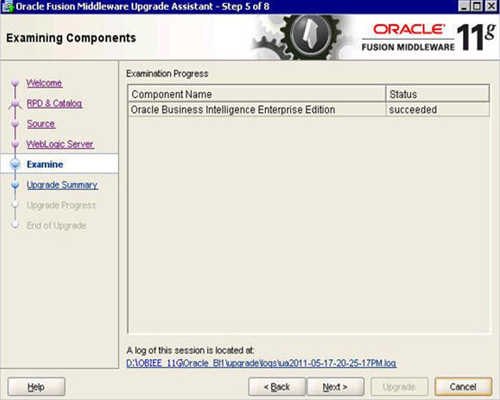This screenshot has width=500, height=400.
Task: Select the Oracle Business Intelligence Enterprise Edition row
Action: [x=309, y=109]
